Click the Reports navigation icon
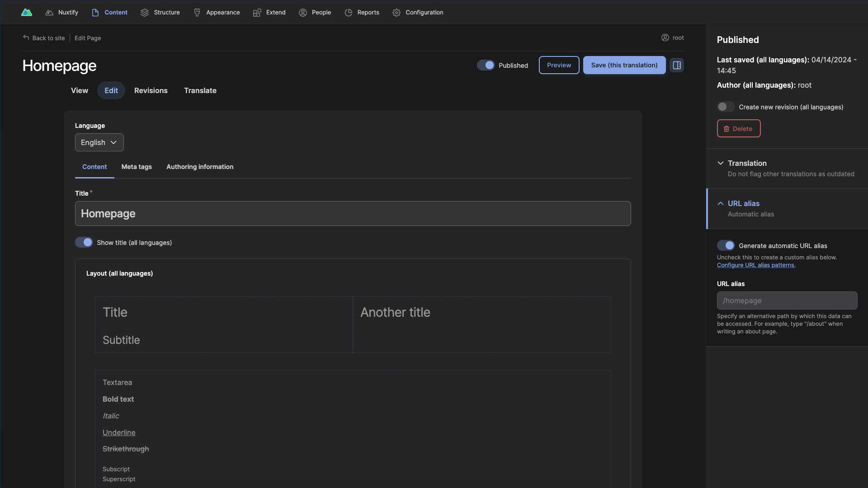The width and height of the screenshot is (868, 488). [x=349, y=12]
